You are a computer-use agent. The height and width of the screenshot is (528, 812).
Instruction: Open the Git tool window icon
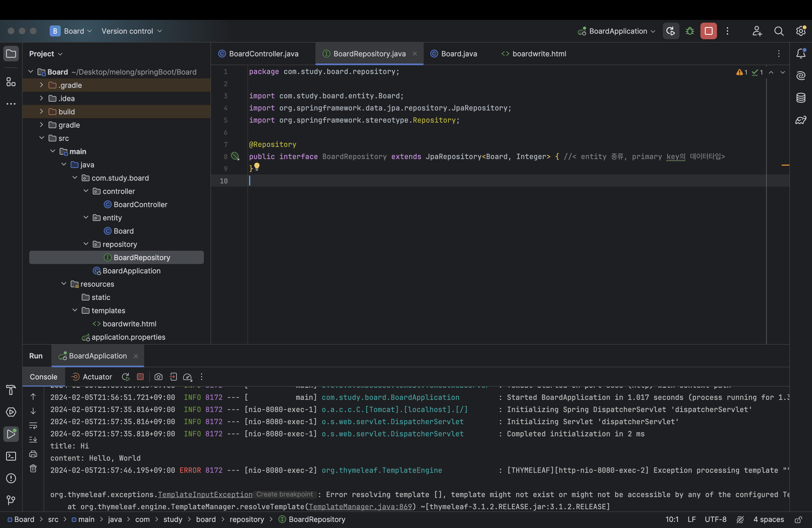pos(11,500)
